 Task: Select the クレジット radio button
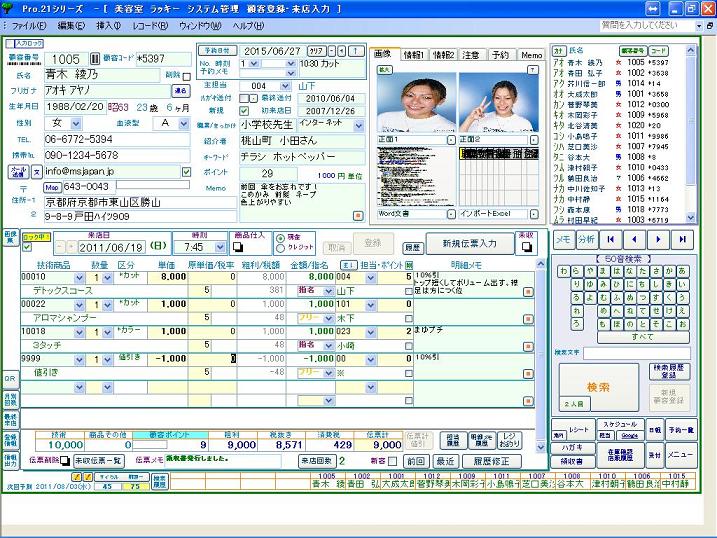(280, 248)
